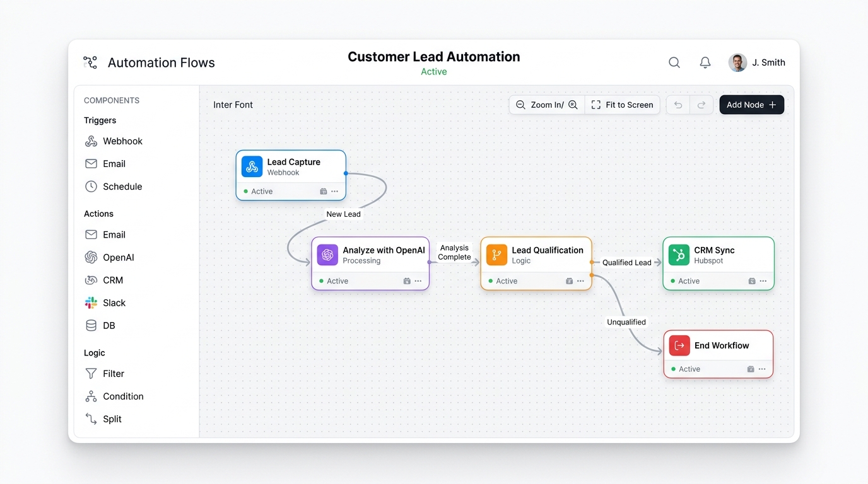Select Webhook trigger icon in sidebar
Screen dimensions: 868x484
pos(91,141)
